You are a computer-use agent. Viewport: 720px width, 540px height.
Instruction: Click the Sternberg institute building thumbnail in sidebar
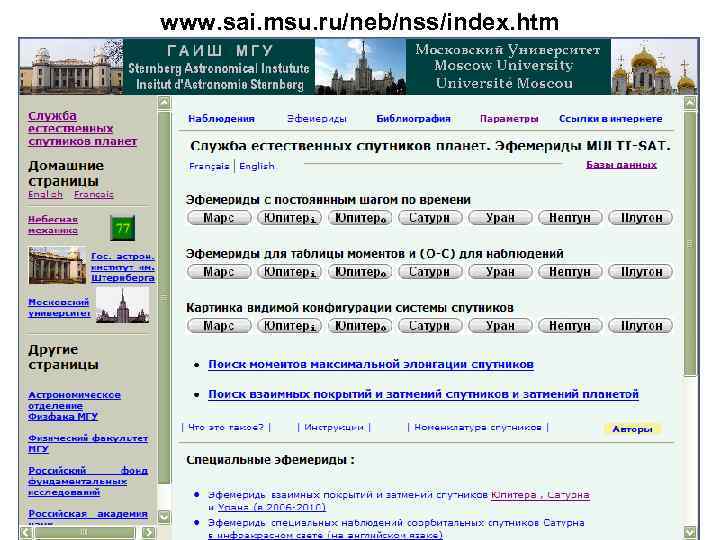tap(57, 266)
